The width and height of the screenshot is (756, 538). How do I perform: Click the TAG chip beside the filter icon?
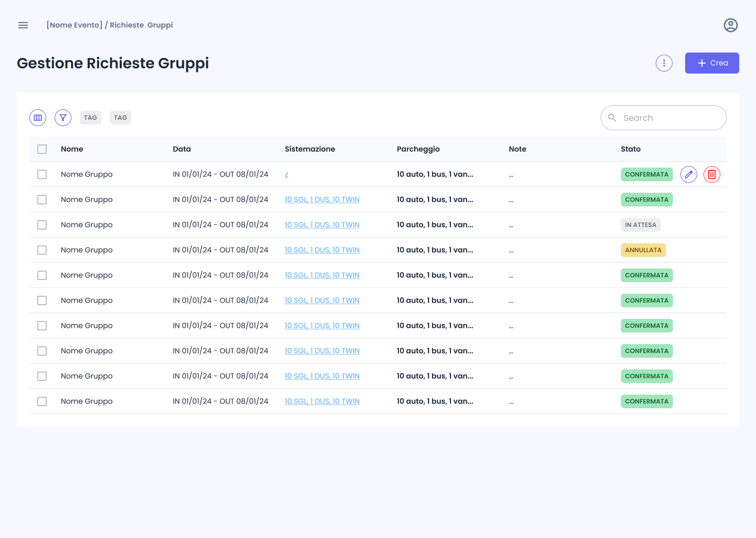click(90, 118)
